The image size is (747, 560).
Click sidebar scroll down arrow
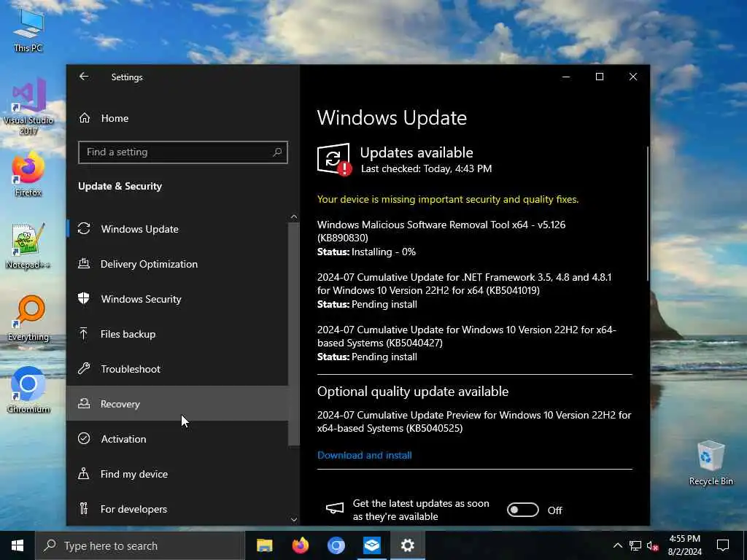coord(294,519)
